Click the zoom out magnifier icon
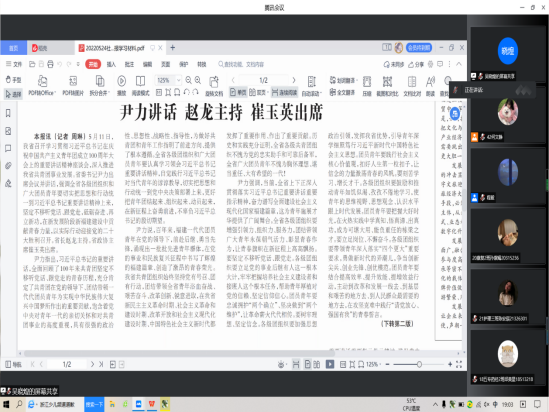The height and width of the screenshot is (412, 549). pos(188,81)
